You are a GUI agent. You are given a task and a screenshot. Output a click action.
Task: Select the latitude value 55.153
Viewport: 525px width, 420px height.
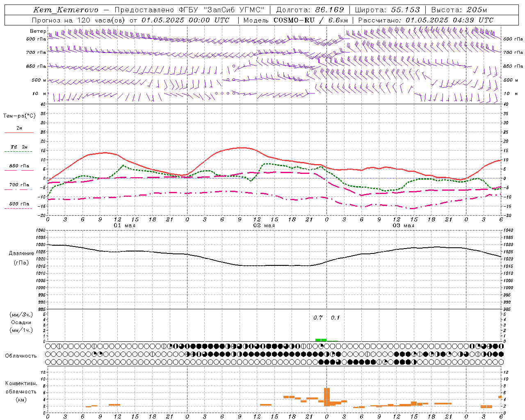405,10
